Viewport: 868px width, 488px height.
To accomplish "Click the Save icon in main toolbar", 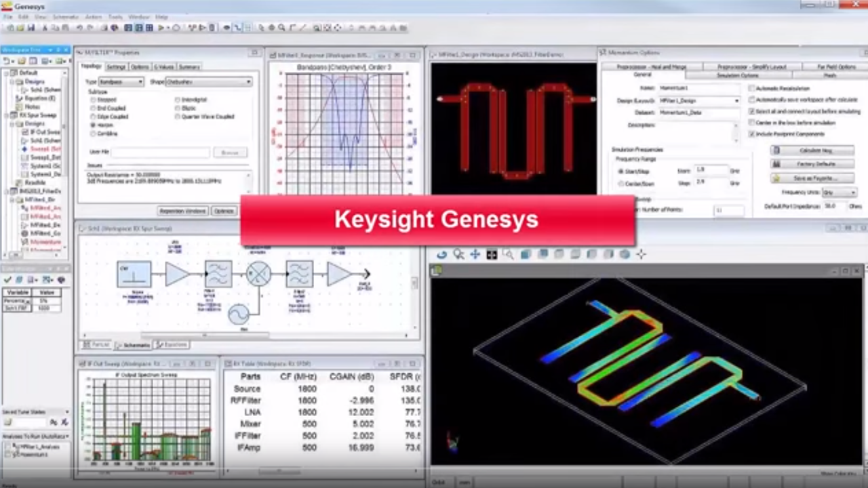I will point(31,28).
